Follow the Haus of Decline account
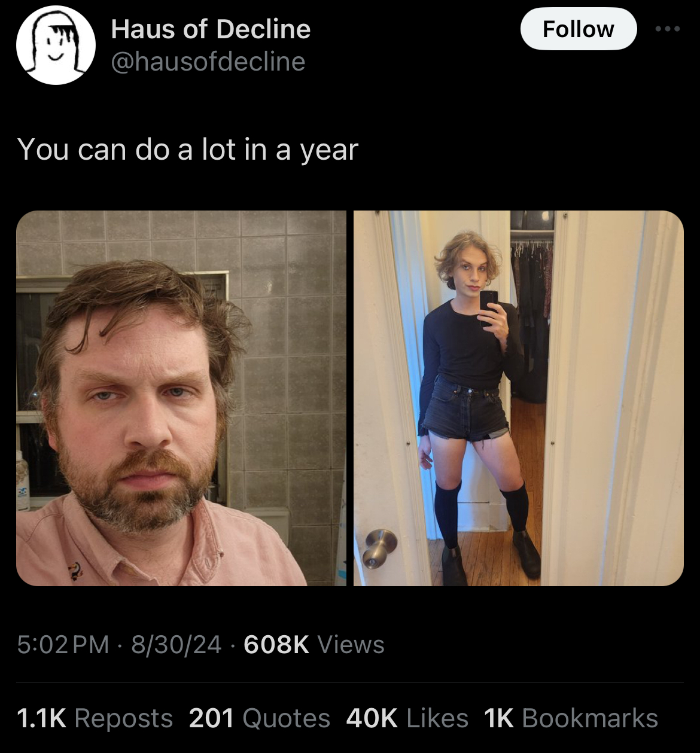Screen dimensions: 700x753 coord(578,29)
